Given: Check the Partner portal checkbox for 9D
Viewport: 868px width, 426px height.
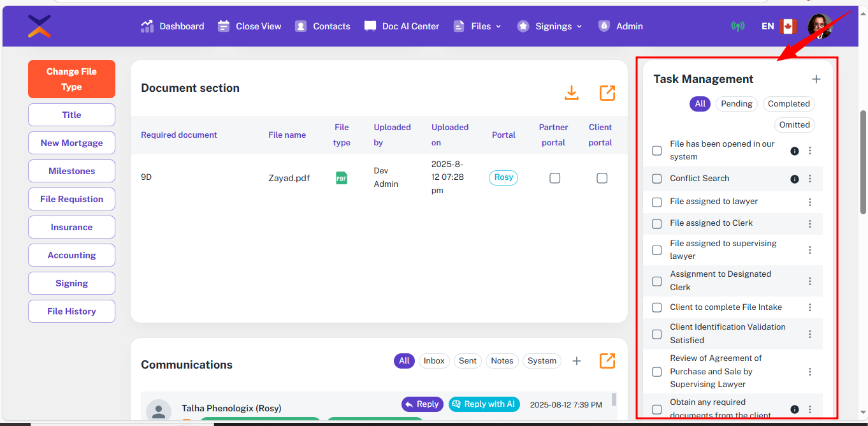Looking at the screenshot, I should click(x=554, y=179).
